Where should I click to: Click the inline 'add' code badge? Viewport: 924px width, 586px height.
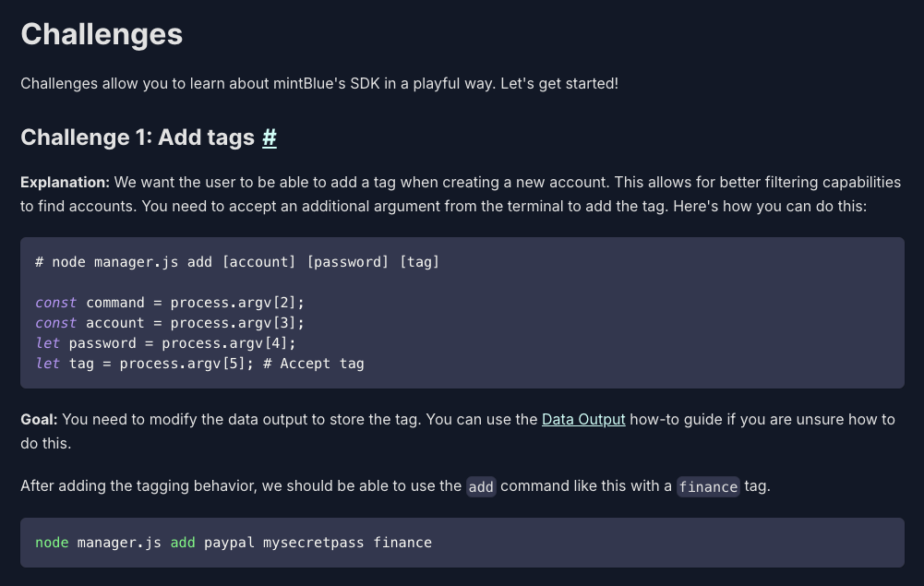481,486
